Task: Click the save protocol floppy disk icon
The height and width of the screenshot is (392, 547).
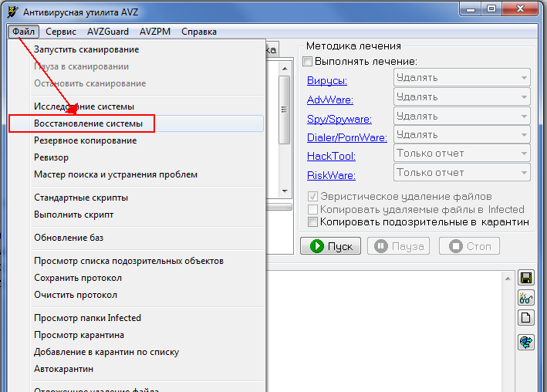Action: point(525,278)
